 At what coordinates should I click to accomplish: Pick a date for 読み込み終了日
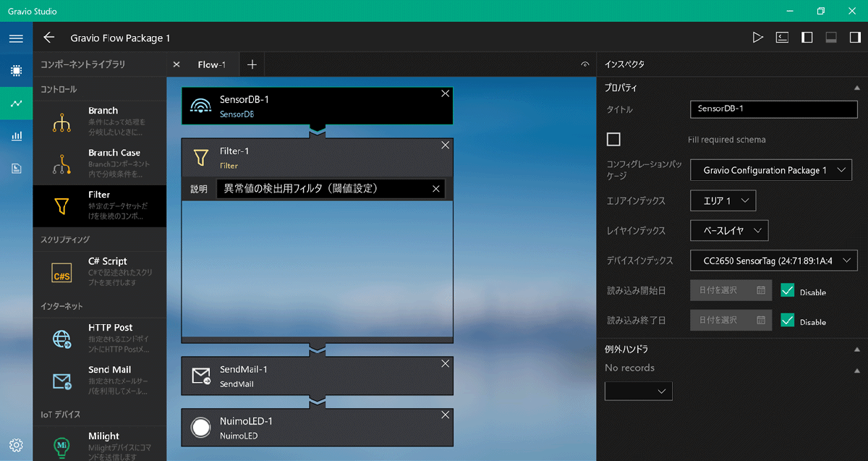731,319
